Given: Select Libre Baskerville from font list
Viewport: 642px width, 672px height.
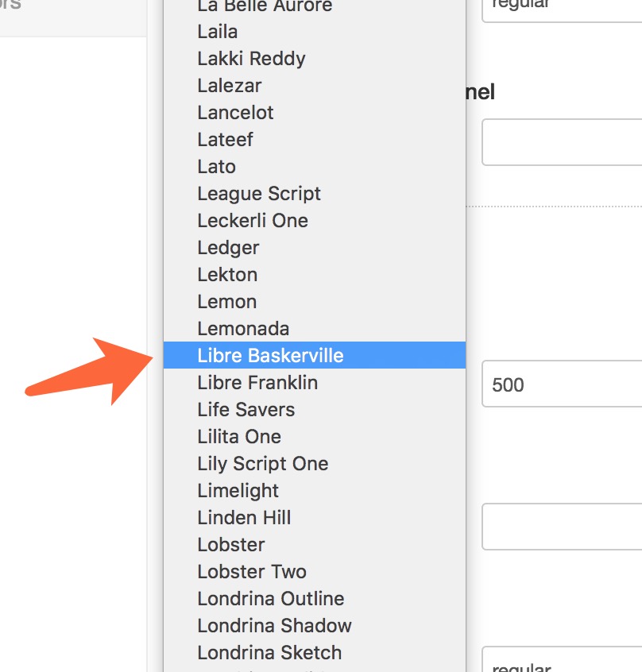Looking at the screenshot, I should click(270, 355).
